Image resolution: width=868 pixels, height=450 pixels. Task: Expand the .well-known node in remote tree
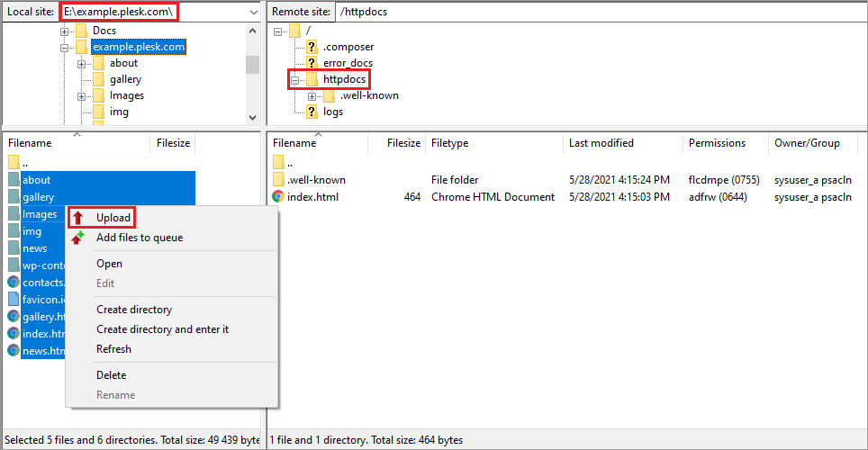click(312, 96)
